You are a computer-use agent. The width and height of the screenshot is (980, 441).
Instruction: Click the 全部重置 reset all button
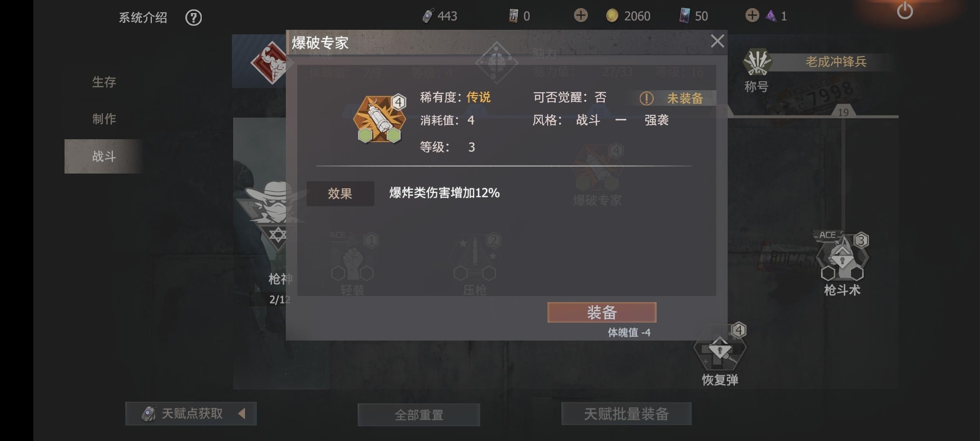coord(419,415)
